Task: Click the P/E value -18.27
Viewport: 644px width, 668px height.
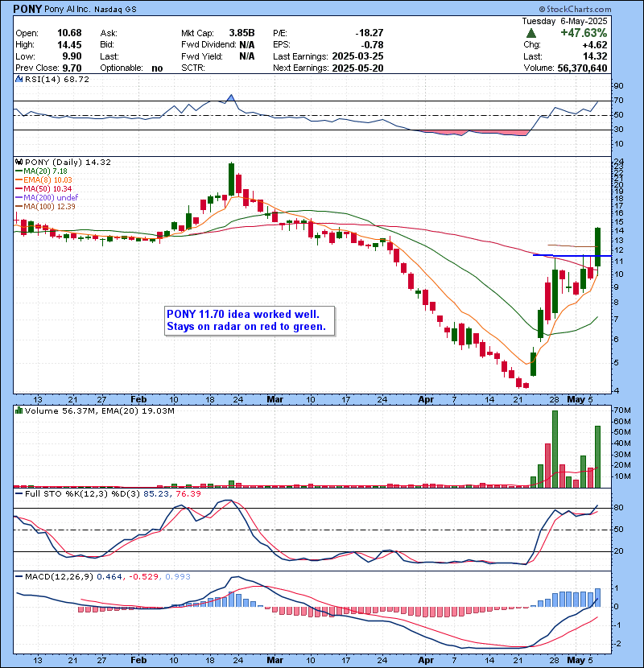Action: (369, 33)
